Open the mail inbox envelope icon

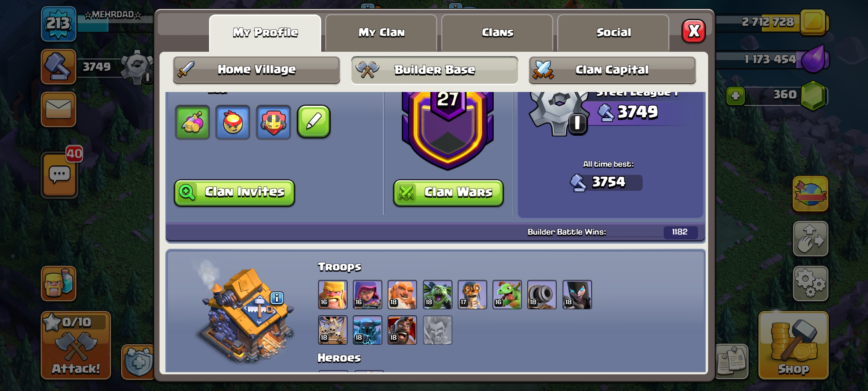coord(58,109)
